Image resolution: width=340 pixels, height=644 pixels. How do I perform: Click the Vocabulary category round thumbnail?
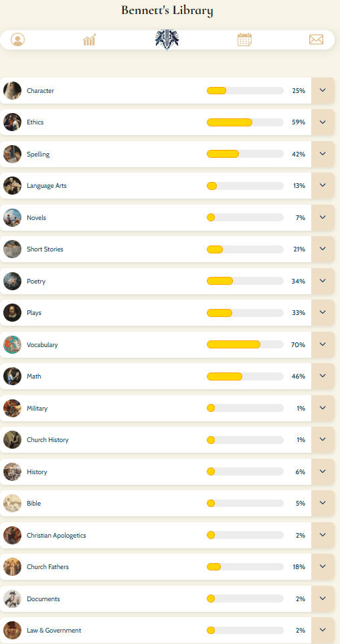tap(12, 344)
